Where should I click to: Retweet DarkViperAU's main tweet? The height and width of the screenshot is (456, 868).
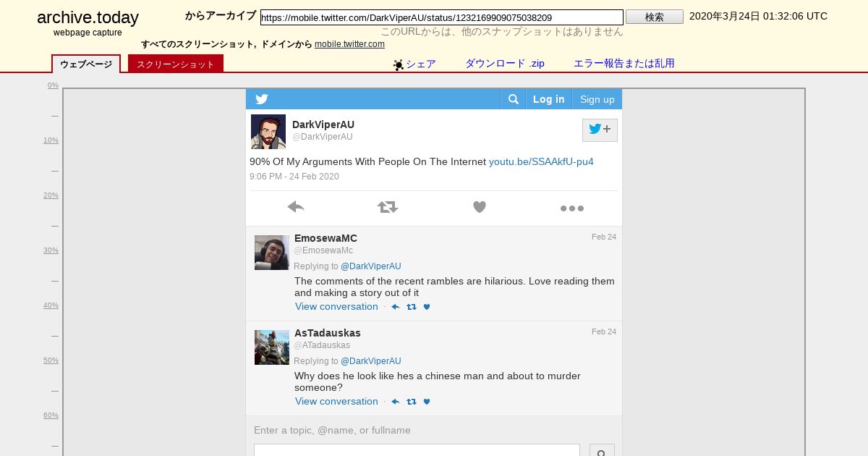[388, 208]
